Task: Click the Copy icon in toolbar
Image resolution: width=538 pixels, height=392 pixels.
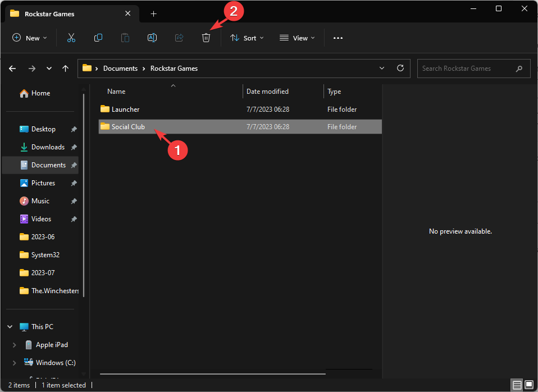Action: point(98,38)
